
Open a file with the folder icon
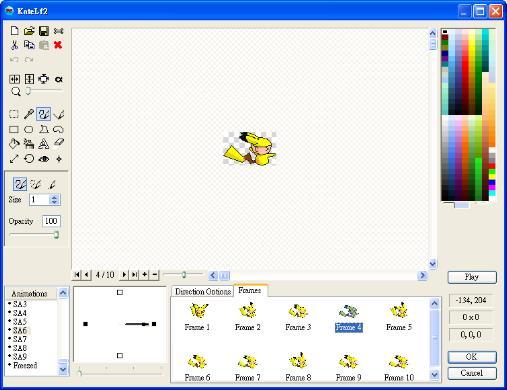click(29, 31)
